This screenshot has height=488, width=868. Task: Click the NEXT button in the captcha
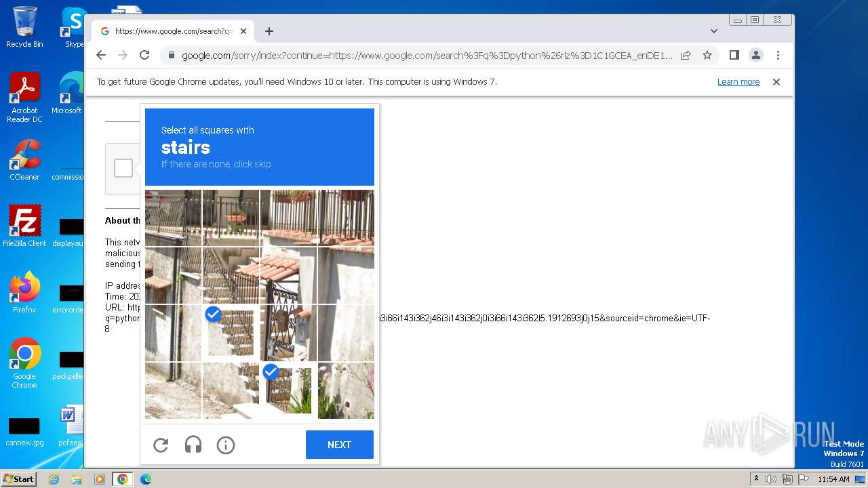tap(339, 445)
